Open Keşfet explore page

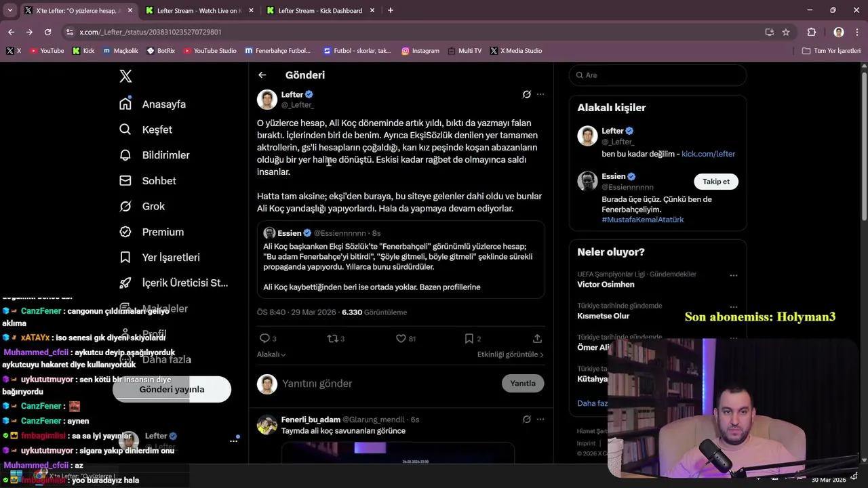(x=146, y=129)
